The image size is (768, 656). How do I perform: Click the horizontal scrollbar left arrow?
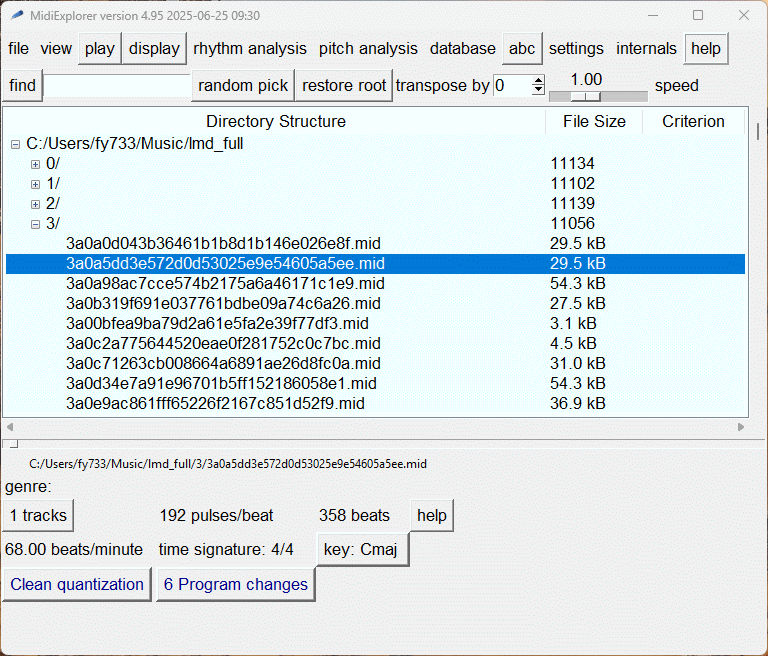pos(9,427)
